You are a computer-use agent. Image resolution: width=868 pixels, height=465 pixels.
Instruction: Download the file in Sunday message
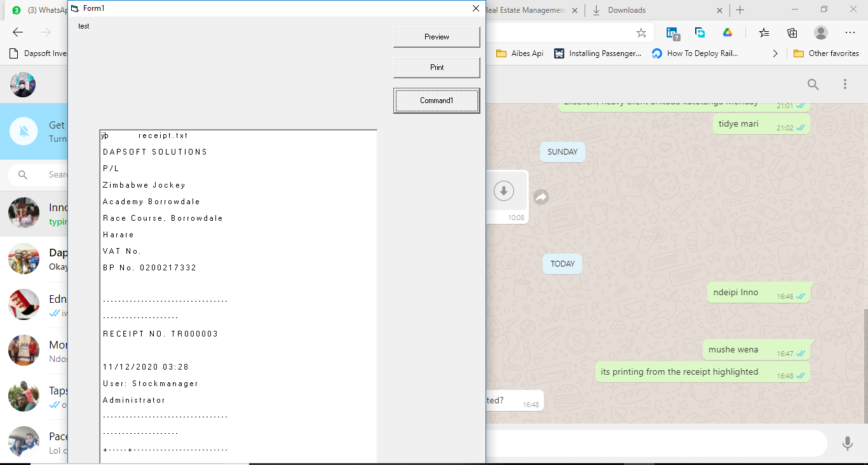pos(504,191)
